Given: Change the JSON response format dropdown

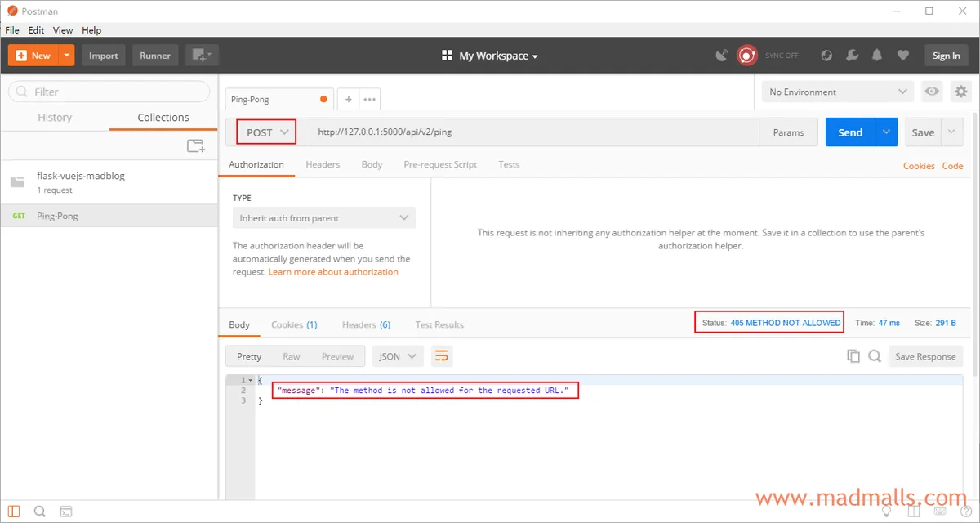Looking at the screenshot, I should 398,356.
